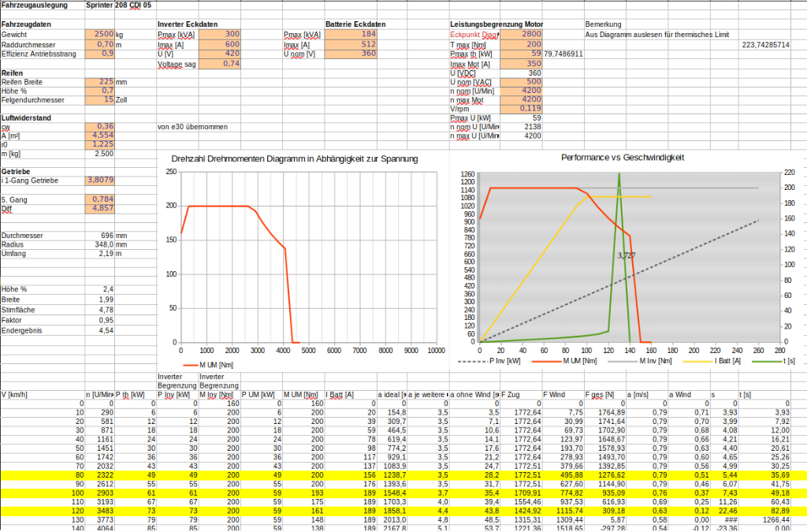
Task: Click the Bemerkung header cell
Action: coord(604,24)
